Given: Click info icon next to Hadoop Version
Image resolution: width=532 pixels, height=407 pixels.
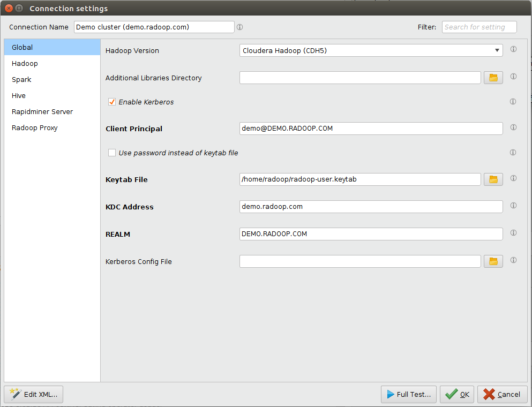Looking at the screenshot, I should [513, 49].
